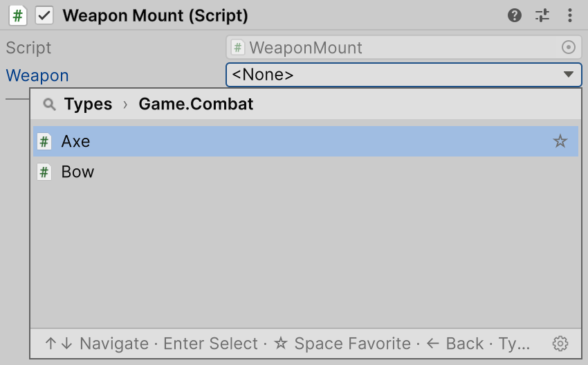
Task: Disable the Weapon Mount component checkbox
Action: coord(44,16)
